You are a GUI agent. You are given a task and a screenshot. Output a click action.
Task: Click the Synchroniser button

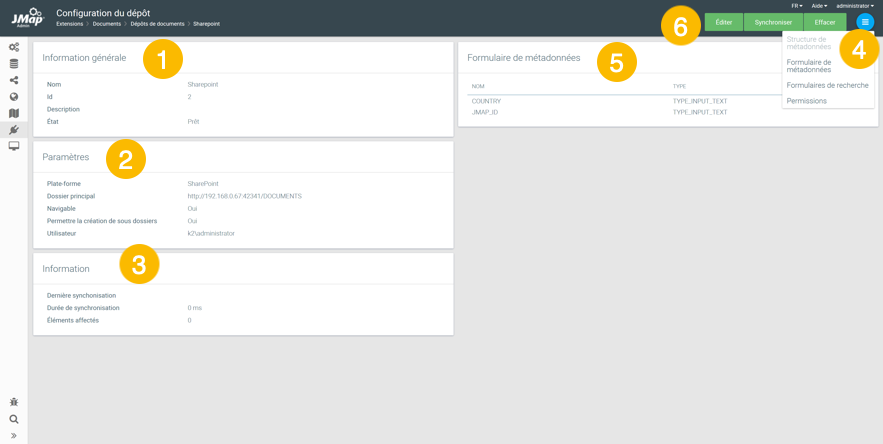tap(773, 22)
